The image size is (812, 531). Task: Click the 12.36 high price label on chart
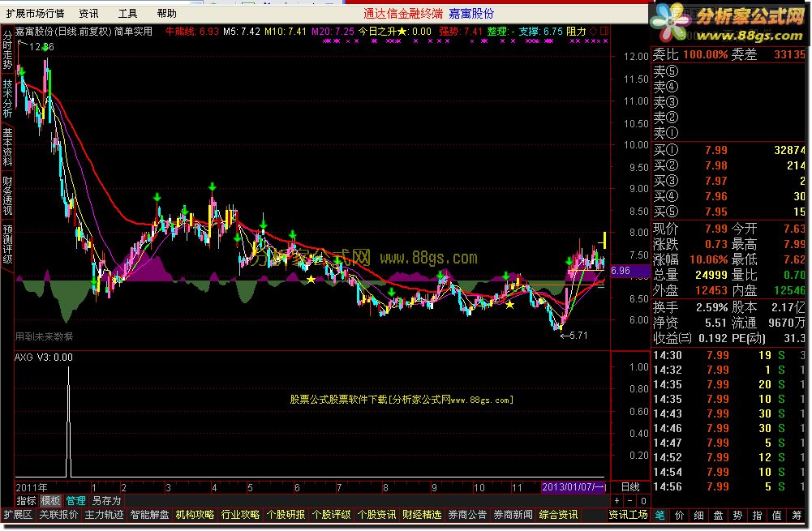pos(41,46)
